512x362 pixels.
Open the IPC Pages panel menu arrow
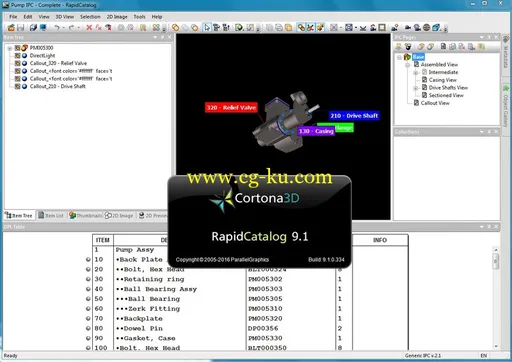[482, 37]
